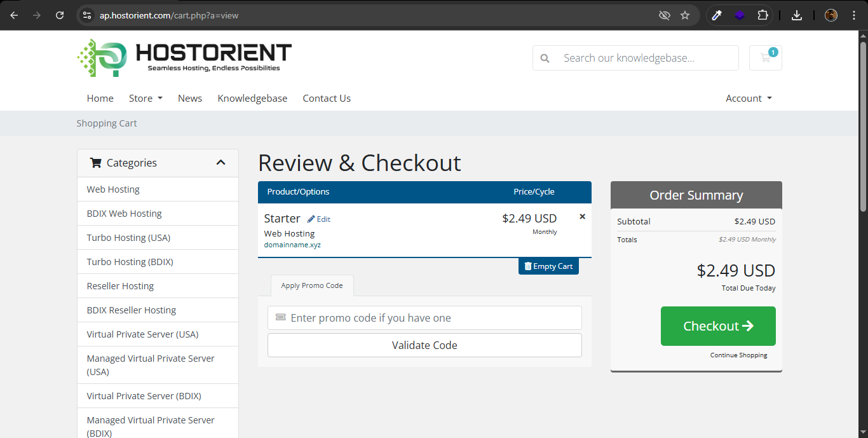Collapse the Categories panel chevron
868x438 pixels.
220,163
